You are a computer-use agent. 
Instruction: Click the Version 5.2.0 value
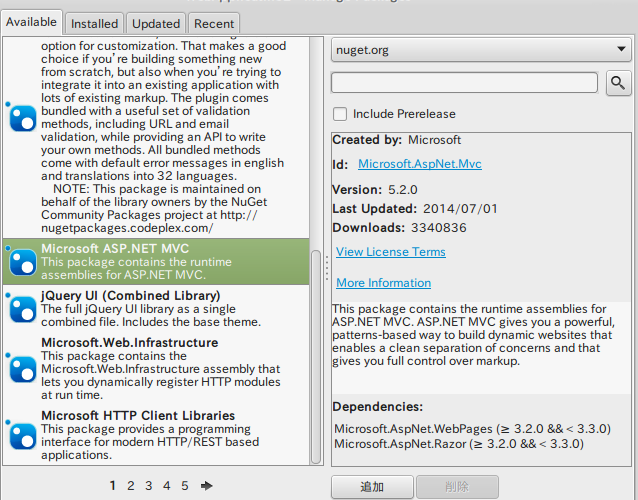[402, 190]
